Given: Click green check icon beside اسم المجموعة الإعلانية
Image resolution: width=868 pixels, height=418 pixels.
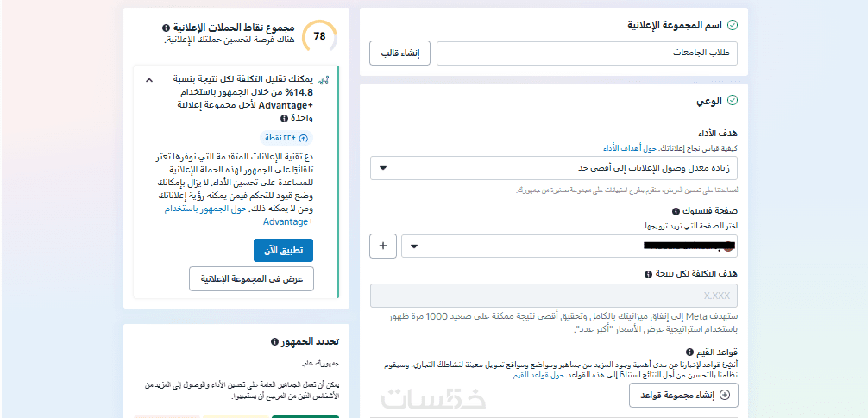Looking at the screenshot, I should tap(733, 25).
